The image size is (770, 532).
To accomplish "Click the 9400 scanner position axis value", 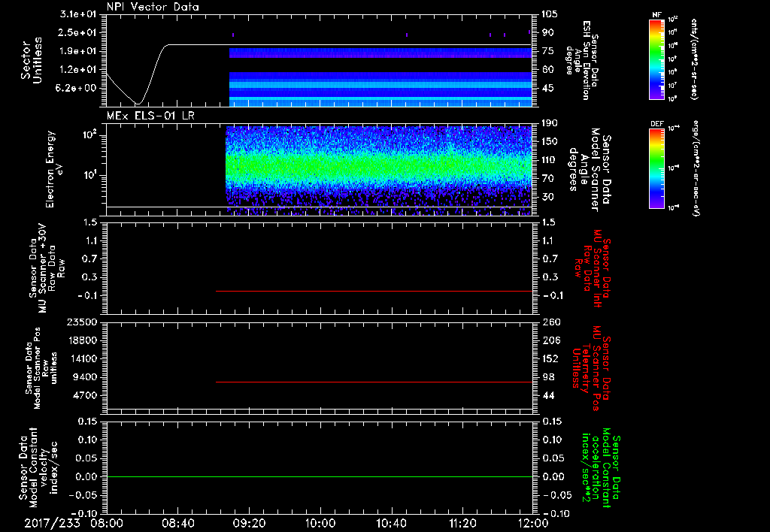I will coord(85,377).
